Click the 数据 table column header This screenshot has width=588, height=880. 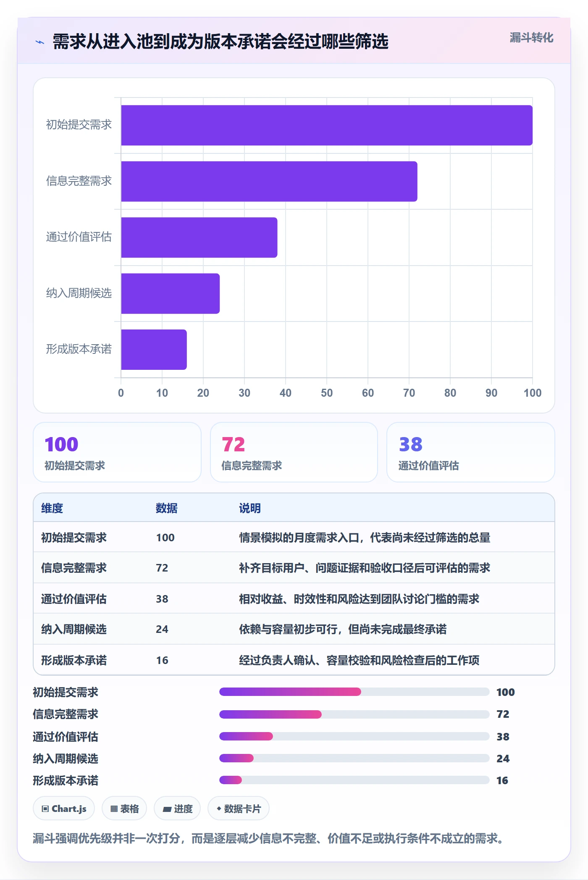point(167,508)
